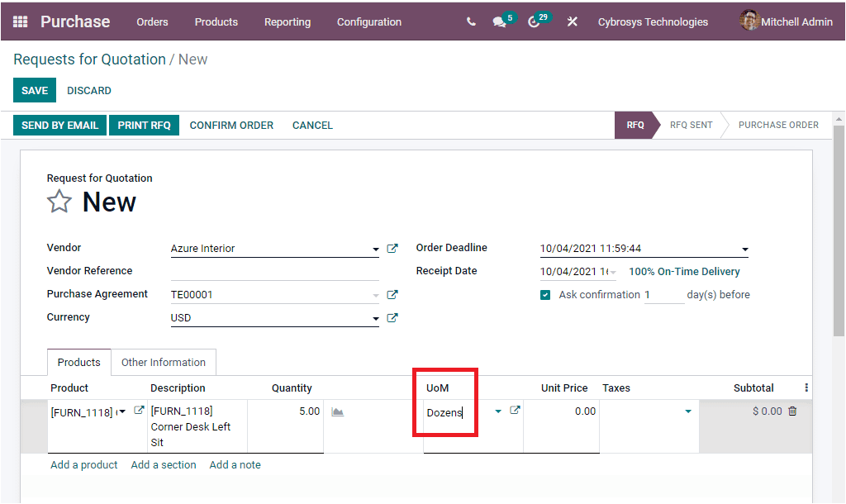Open the forecast graph icon on product line

point(337,410)
